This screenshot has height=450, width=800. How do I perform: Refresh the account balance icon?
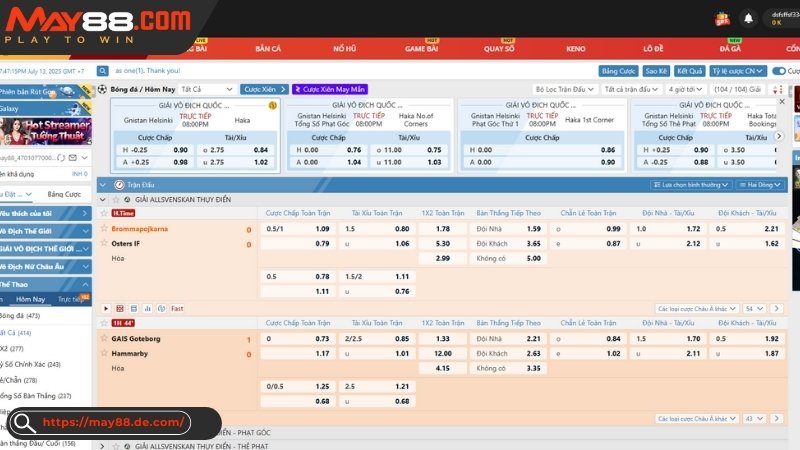(x=61, y=158)
